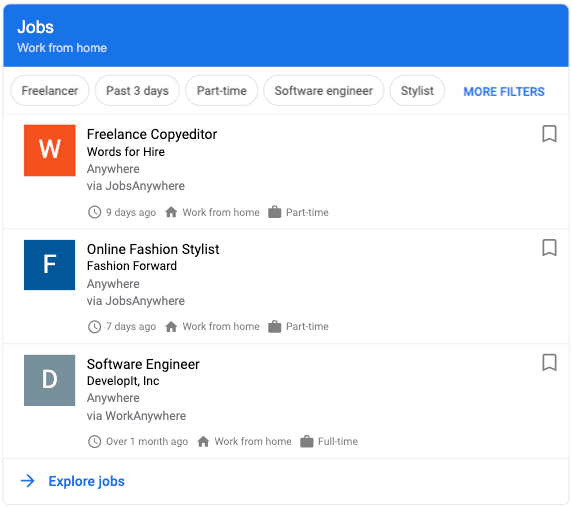The height and width of the screenshot is (507, 572).
Task: Click the clock icon beside 9 days ago
Action: pos(94,212)
